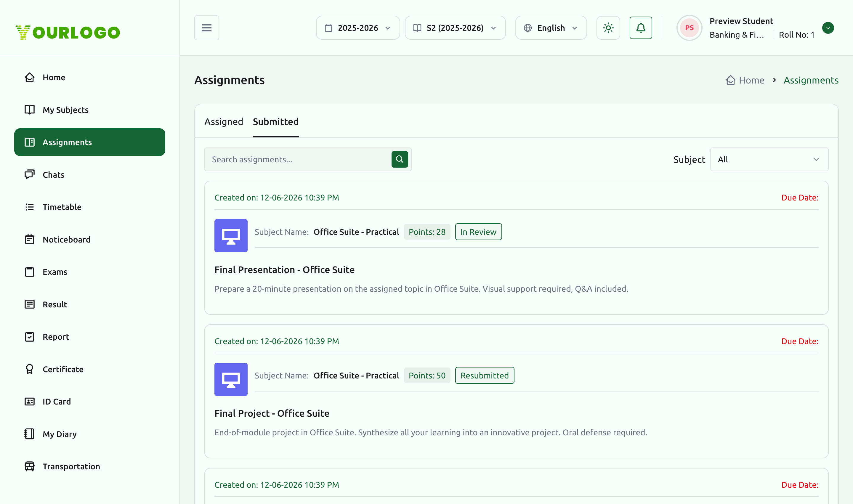Image resolution: width=853 pixels, height=504 pixels.
Task: Click the Points: 50 badge
Action: click(427, 375)
